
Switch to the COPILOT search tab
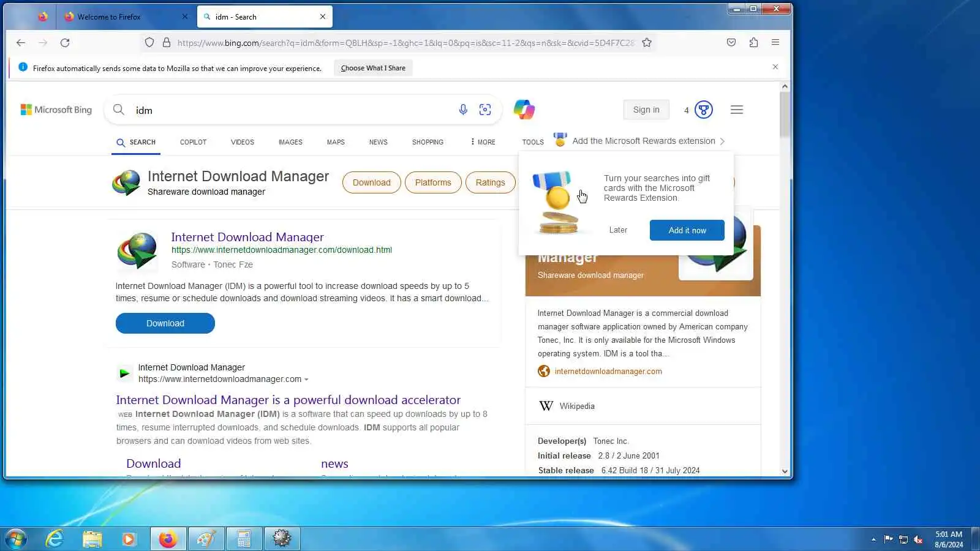click(x=193, y=142)
